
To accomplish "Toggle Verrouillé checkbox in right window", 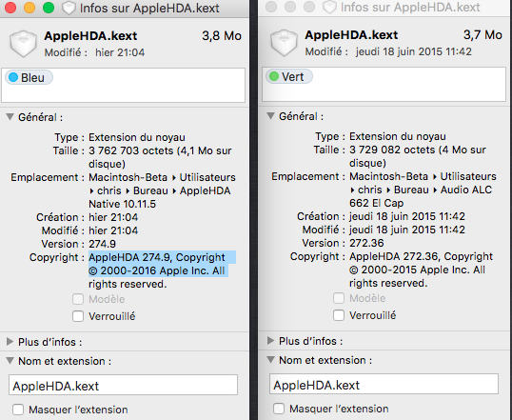I will 339,315.
